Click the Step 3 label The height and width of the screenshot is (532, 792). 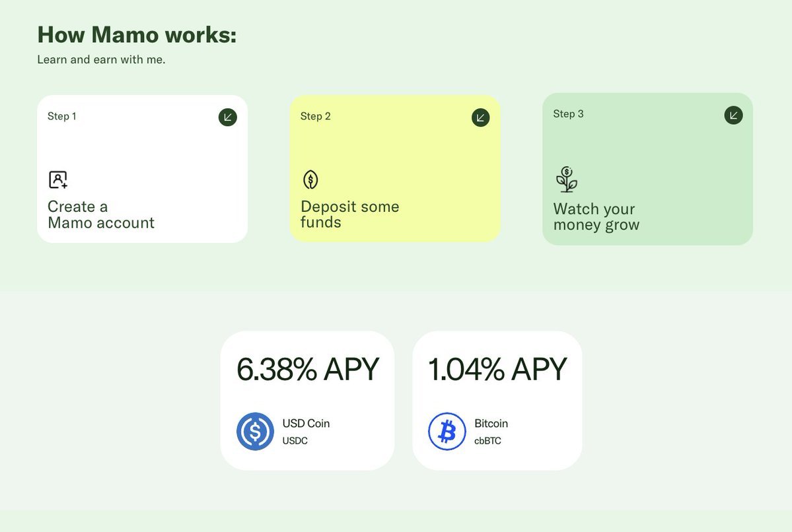[x=568, y=114]
